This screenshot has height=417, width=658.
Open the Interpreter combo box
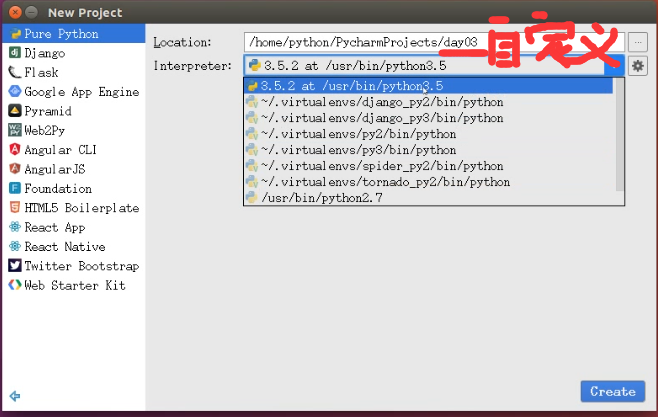(434, 66)
